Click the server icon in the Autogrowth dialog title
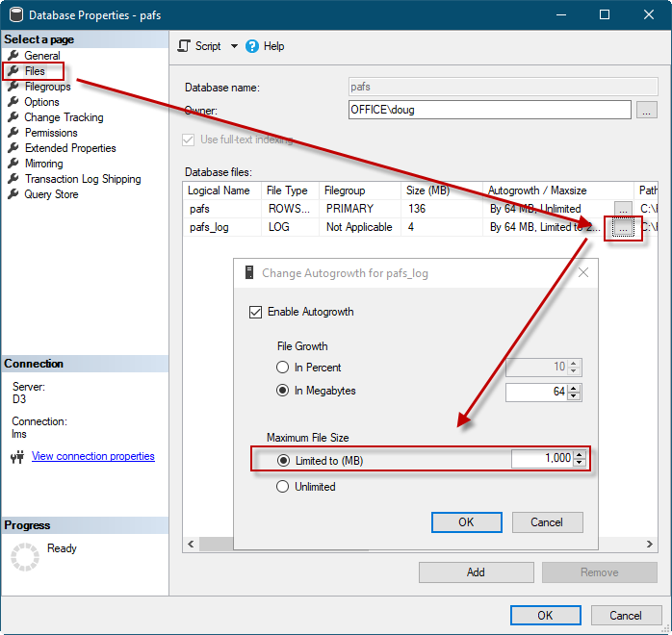 pos(249,272)
